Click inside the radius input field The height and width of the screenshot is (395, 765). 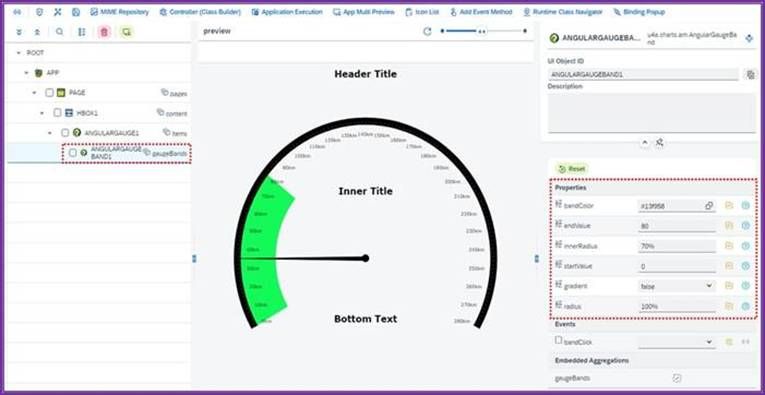pos(677,306)
